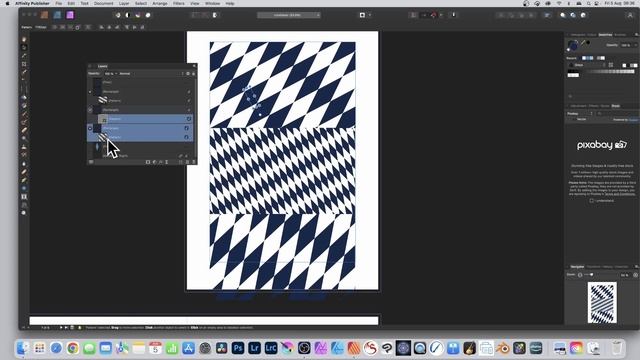The width and height of the screenshot is (640, 360).
Task: Click the snapping magnet icon in toolbar
Action: click(433, 15)
